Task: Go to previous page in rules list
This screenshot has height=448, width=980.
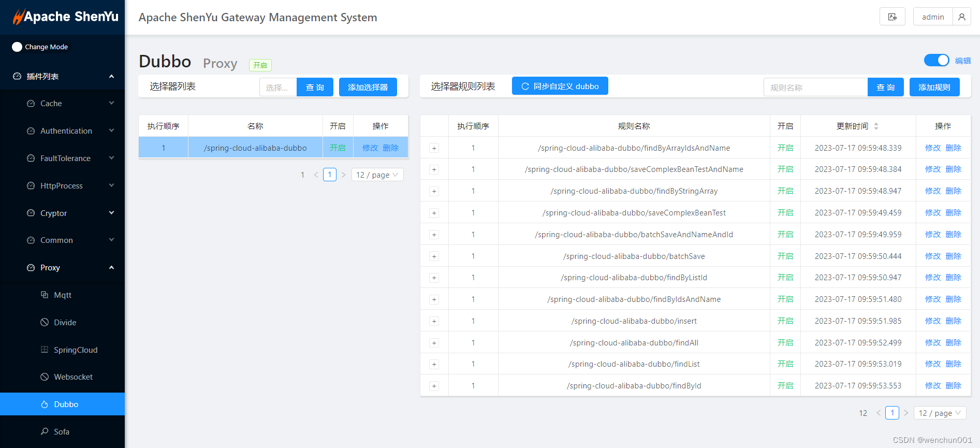Action: pyautogui.click(x=879, y=413)
